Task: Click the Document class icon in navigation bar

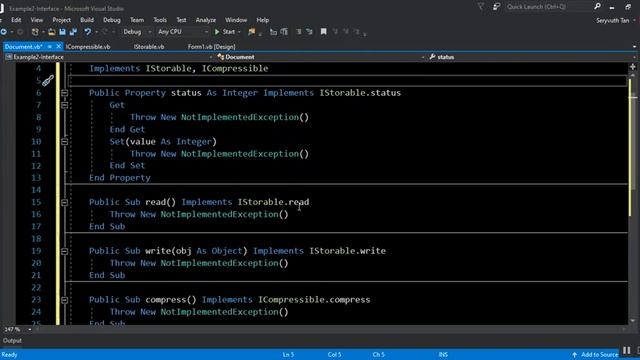Action: pos(220,57)
